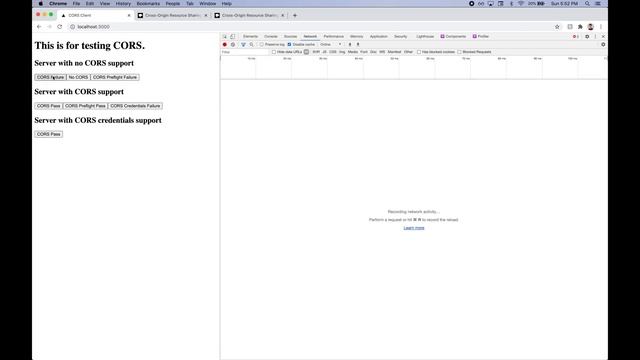Switch to the Elements tab
This screenshot has height=360, width=640.
251,36
